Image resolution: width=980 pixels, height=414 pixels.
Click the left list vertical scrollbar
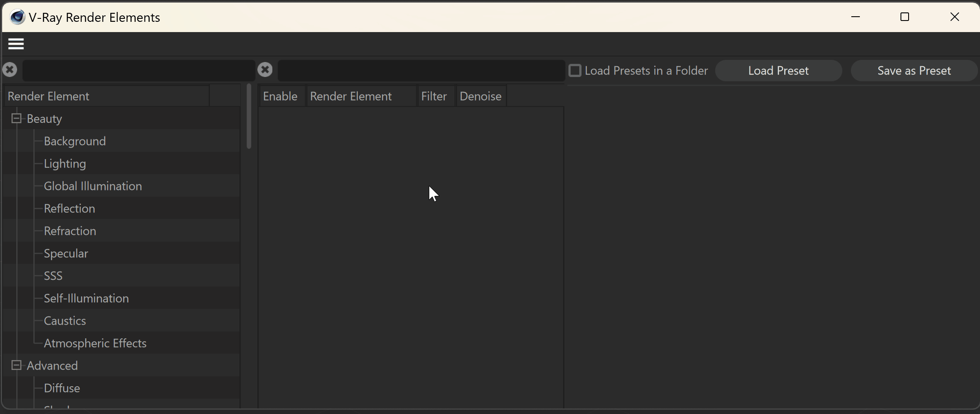pos(249,116)
